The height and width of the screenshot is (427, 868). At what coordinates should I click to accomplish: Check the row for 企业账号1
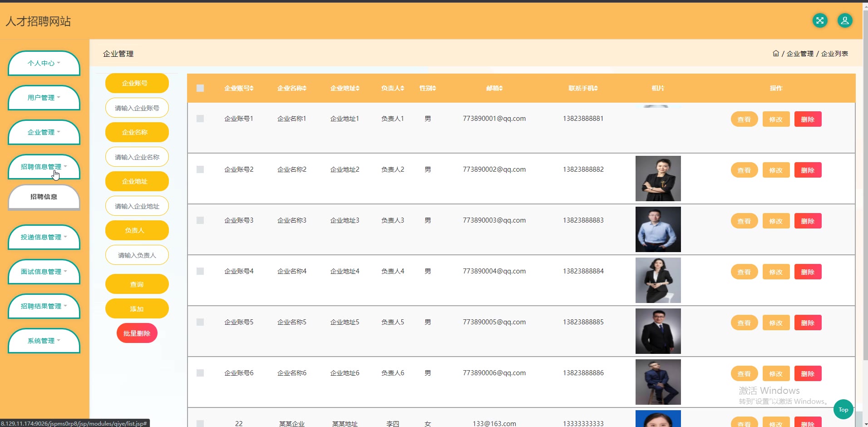pos(200,119)
